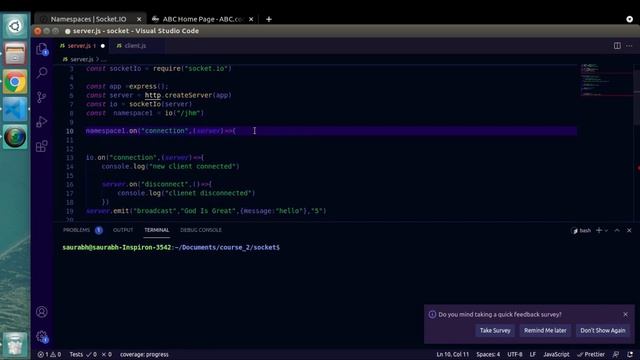Open a new browser tab with plus

[x=269, y=19]
